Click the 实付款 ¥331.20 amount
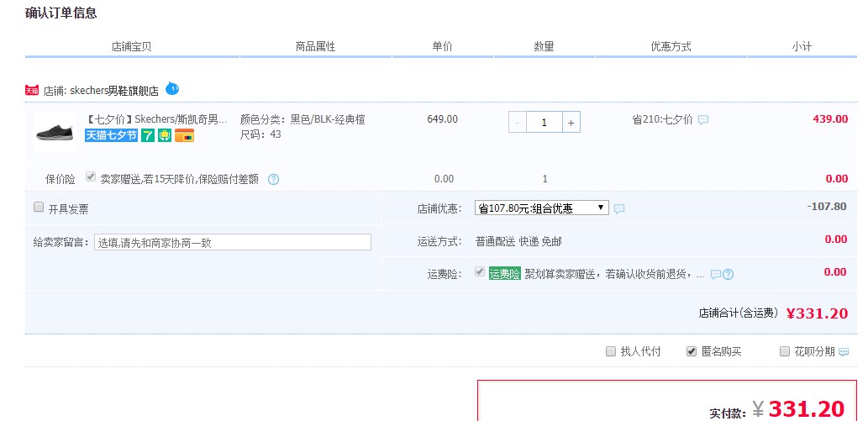 click(799, 409)
